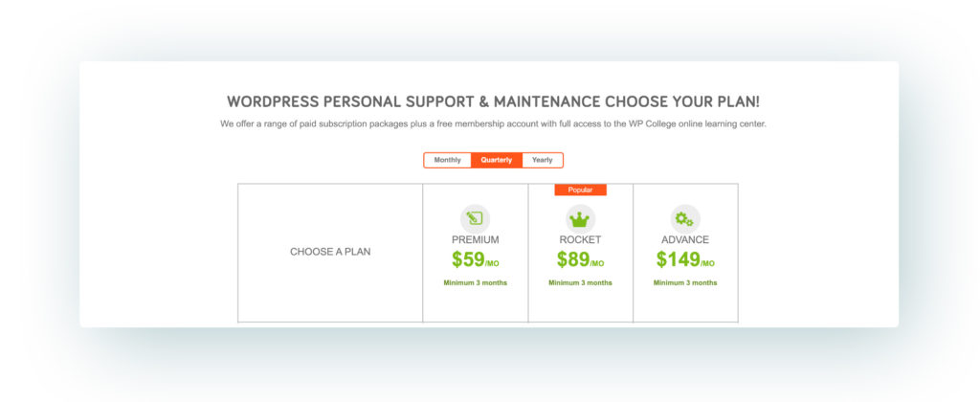This screenshot has height=402, width=980.
Task: Switch billing to Yearly
Action: pos(543,160)
